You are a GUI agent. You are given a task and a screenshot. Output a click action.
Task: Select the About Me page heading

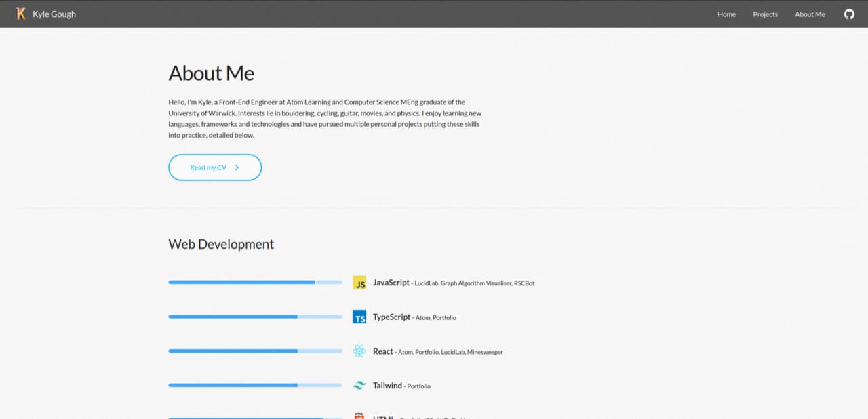[x=212, y=73]
